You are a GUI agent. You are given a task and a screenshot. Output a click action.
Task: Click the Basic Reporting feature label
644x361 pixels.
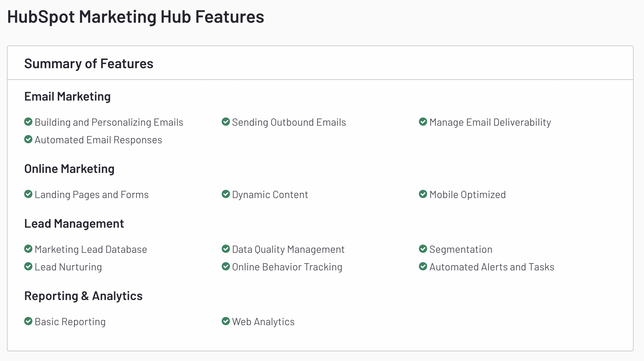coord(70,322)
